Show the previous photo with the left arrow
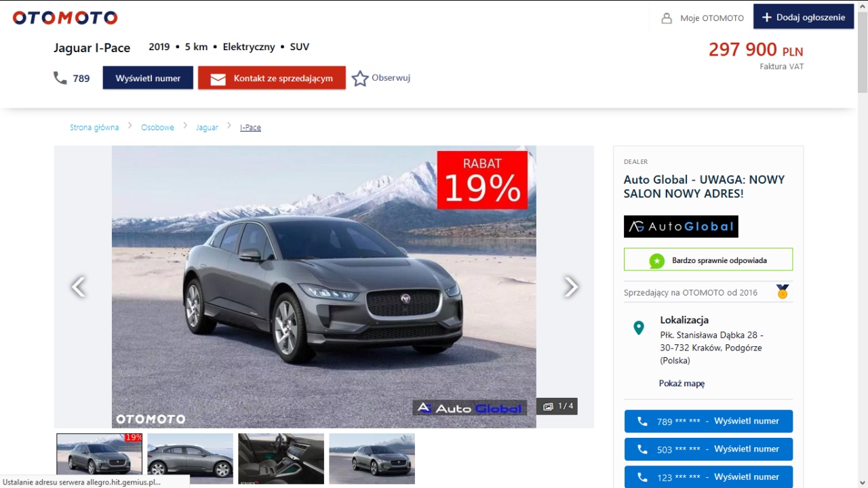Screen dimensions: 868x488 click(x=79, y=287)
